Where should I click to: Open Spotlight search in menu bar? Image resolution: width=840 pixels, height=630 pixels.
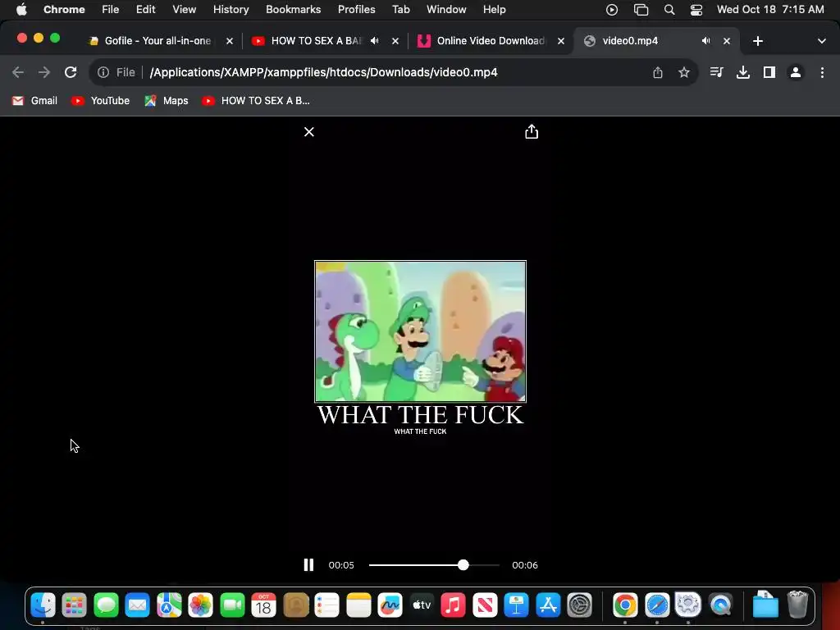[x=669, y=10]
